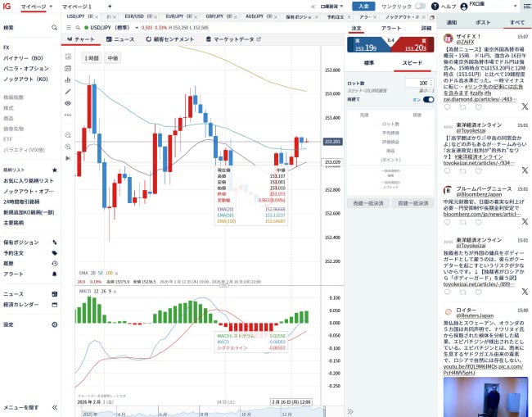Collapse sidebar using メニューを隠す double chevron
Screen dimensions: 532x417
55,407
